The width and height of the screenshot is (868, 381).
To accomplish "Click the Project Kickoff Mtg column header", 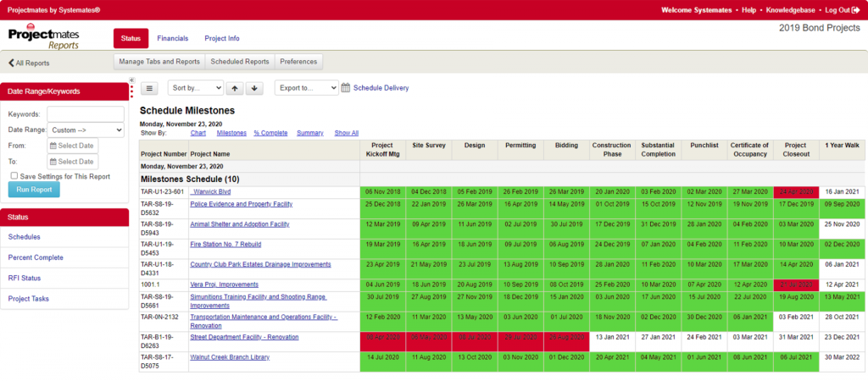I will click(x=383, y=150).
